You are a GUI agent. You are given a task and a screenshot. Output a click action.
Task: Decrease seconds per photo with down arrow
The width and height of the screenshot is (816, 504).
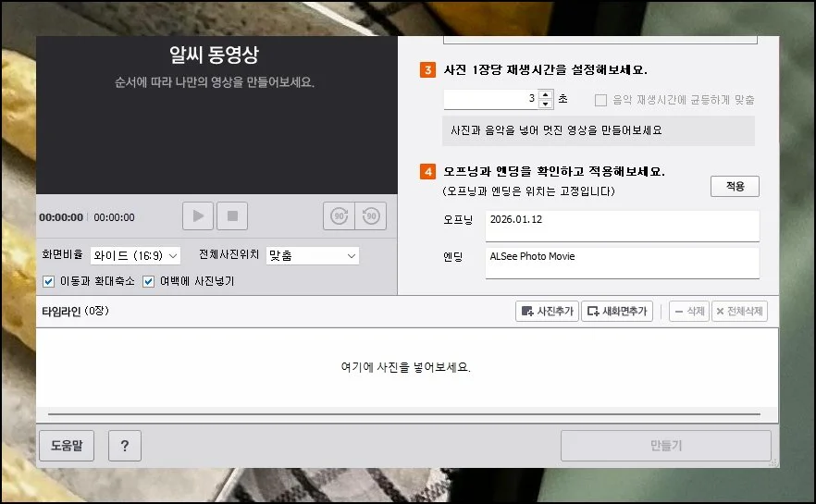pyautogui.click(x=546, y=104)
